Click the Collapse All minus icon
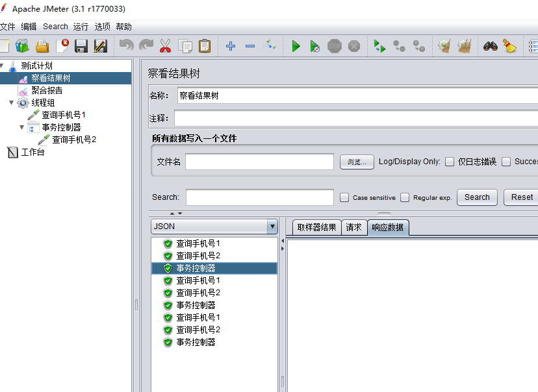The height and width of the screenshot is (392, 538). coord(250,46)
